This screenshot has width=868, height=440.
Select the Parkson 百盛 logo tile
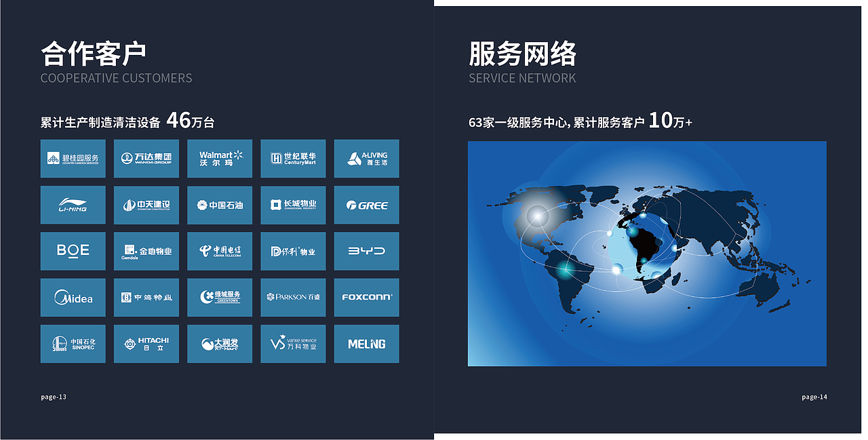pyautogui.click(x=293, y=297)
